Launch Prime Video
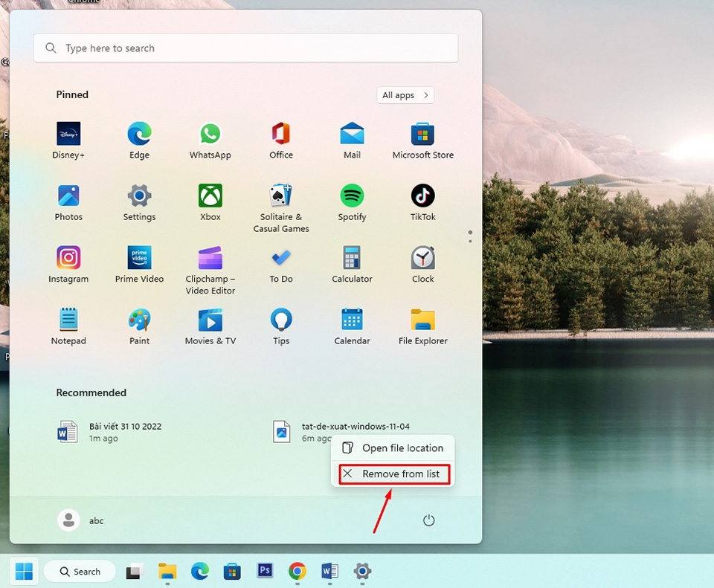 pos(139,265)
